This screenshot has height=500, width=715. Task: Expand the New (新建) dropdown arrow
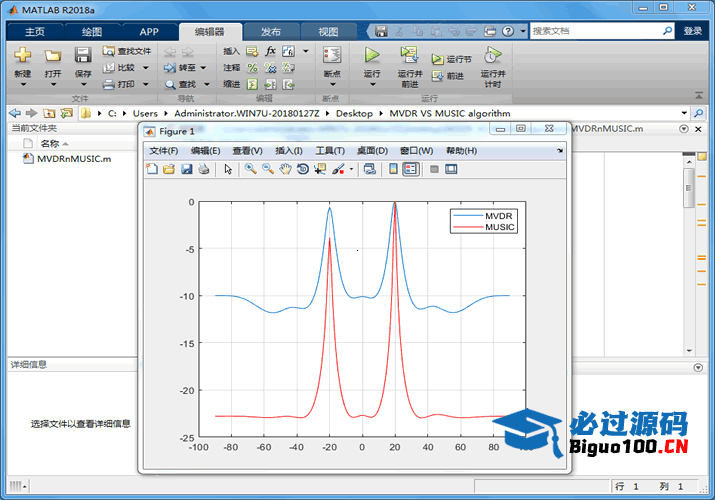click(x=23, y=84)
